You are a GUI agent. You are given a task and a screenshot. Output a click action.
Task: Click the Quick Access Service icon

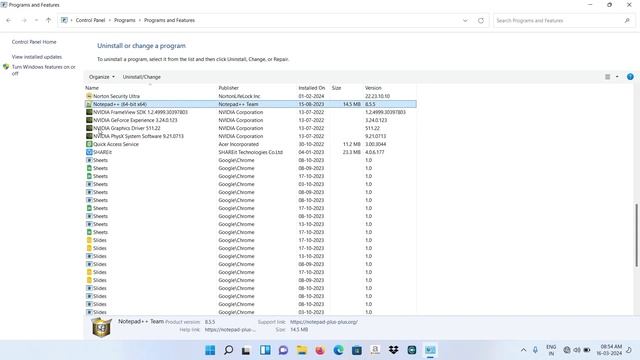(x=89, y=144)
